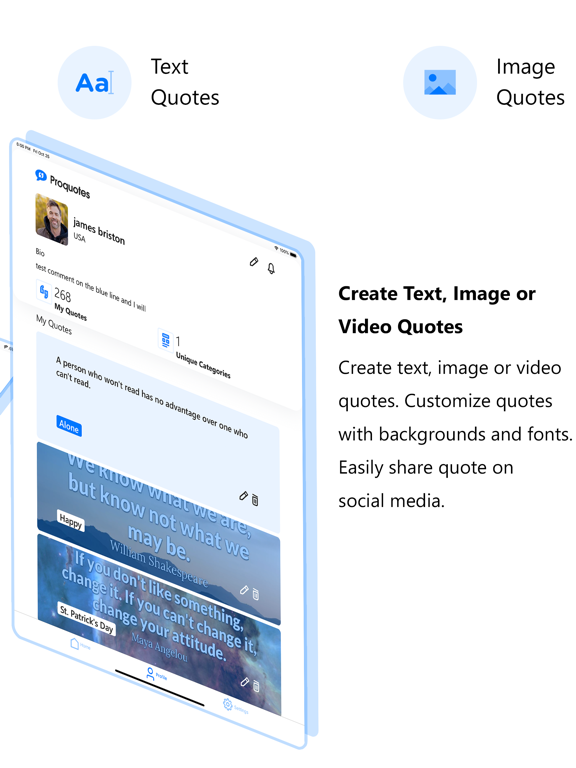Tap the edit profile pencil icon
Image resolution: width=576 pixels, height=768 pixels.
click(x=254, y=262)
